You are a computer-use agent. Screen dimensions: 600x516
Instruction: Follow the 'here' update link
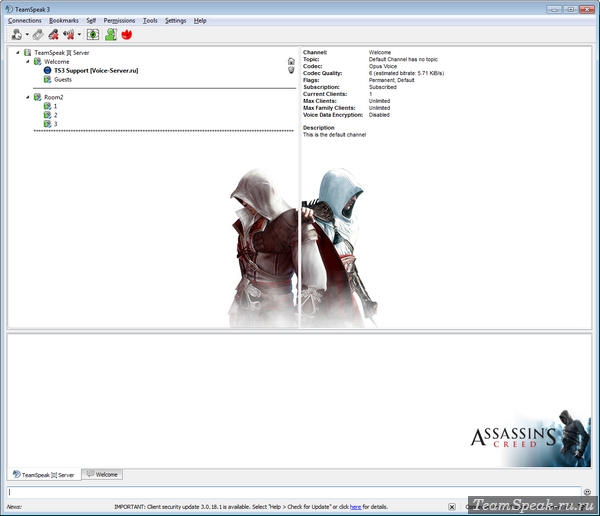[x=355, y=507]
